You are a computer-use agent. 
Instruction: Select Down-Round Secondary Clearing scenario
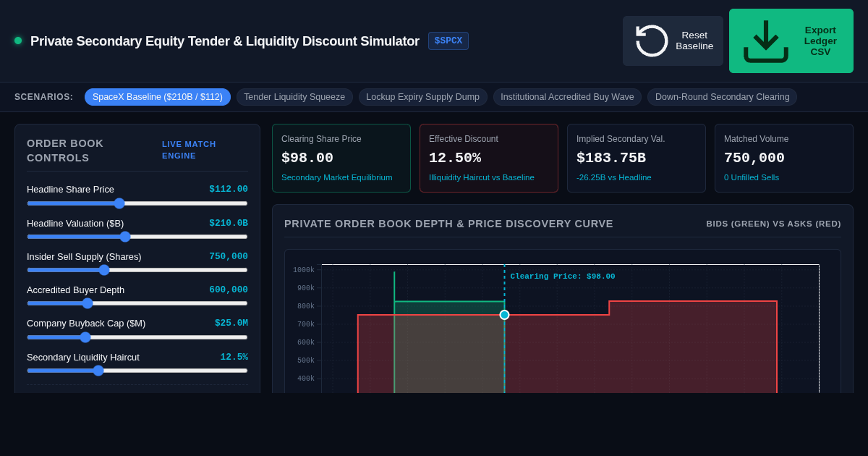[722, 97]
